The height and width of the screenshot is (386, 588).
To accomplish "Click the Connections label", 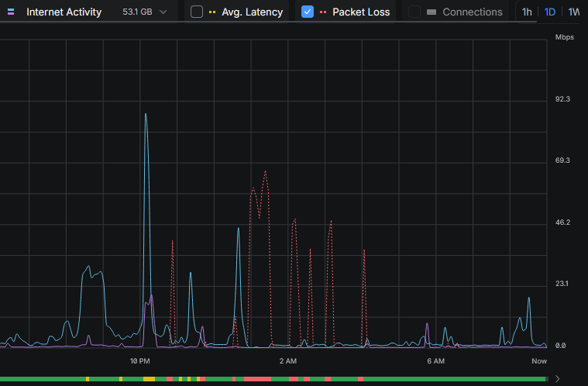I will (x=473, y=12).
